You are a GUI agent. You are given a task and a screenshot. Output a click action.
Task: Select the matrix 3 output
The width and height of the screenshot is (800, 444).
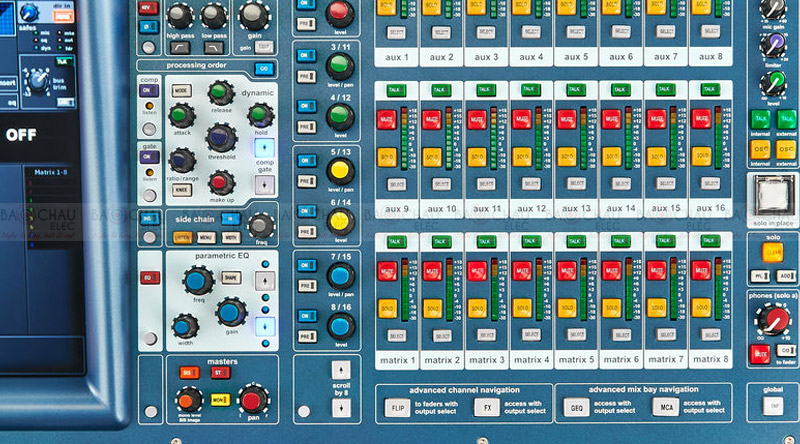(486, 335)
